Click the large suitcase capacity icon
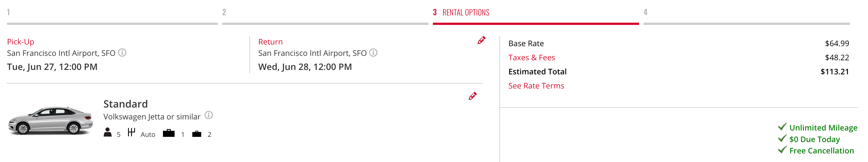The width and height of the screenshot is (868, 162). point(169,133)
